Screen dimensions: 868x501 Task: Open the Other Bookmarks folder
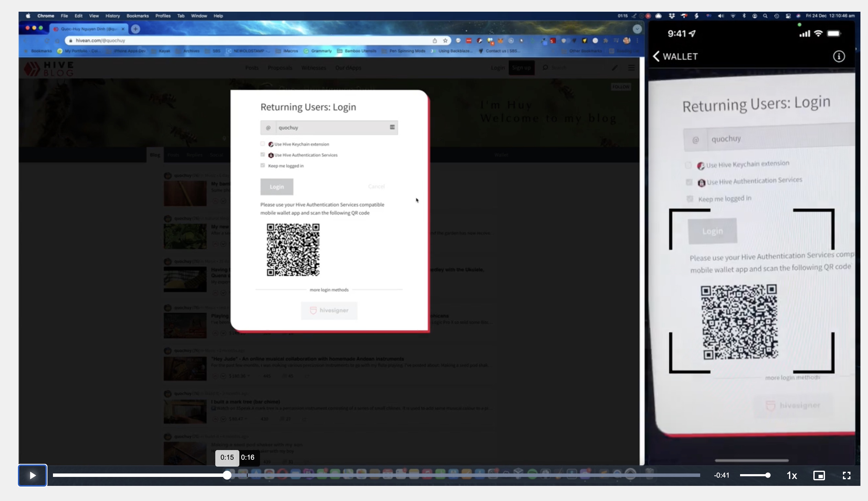coord(582,51)
